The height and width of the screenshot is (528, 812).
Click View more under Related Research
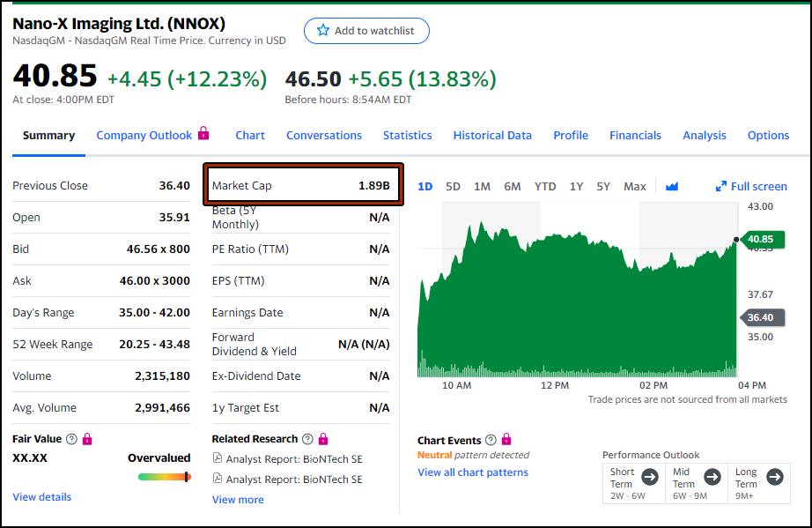pos(238,500)
